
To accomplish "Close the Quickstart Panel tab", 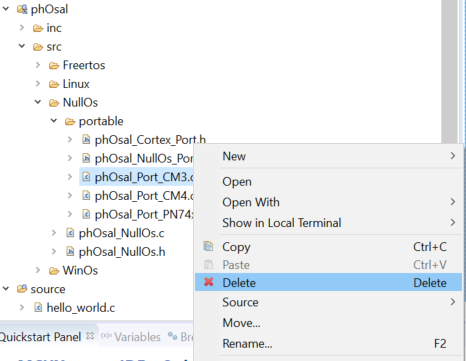I will coord(90,336).
